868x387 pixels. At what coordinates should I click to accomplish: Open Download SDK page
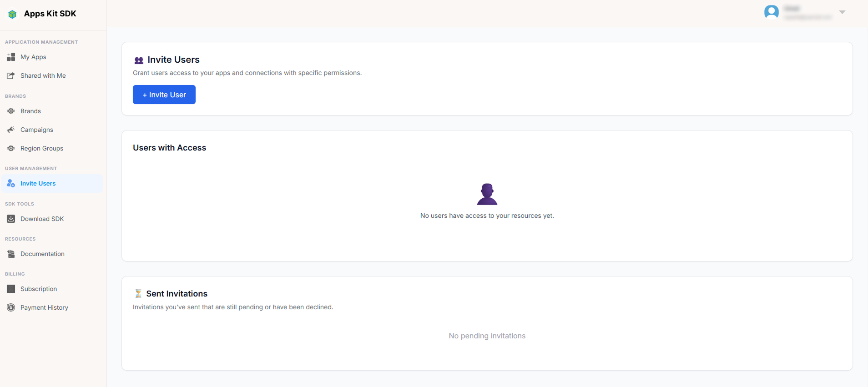pyautogui.click(x=52, y=219)
